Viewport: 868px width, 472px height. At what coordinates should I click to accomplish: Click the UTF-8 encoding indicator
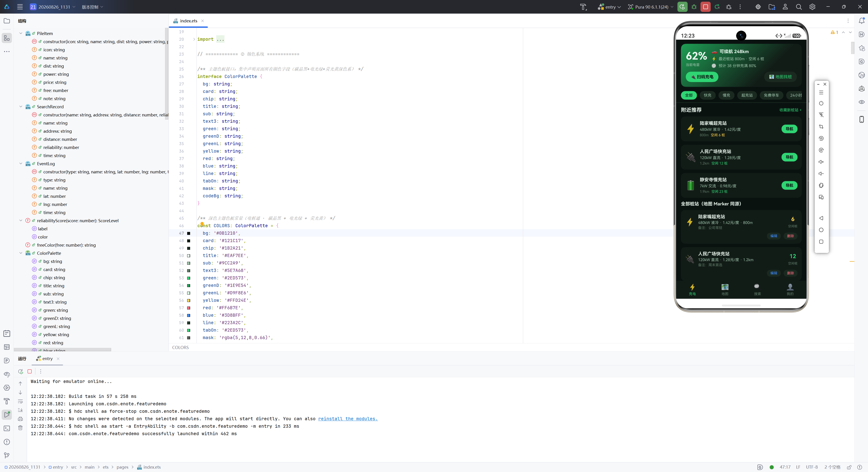[811, 467]
